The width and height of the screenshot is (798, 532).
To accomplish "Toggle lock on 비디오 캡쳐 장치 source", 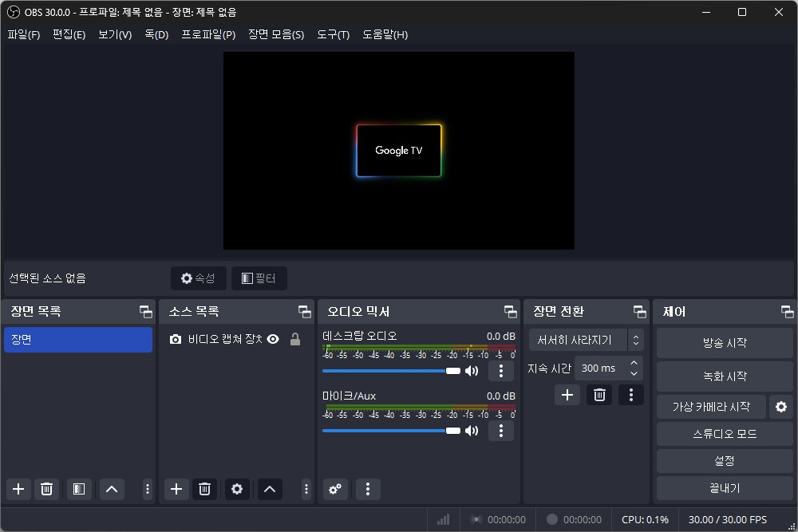I will coord(295,339).
